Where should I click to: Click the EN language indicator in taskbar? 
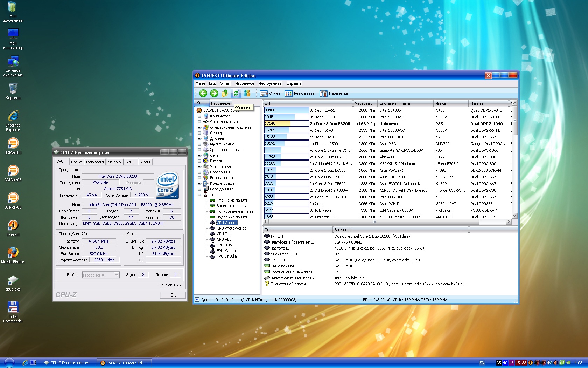pyautogui.click(x=482, y=363)
